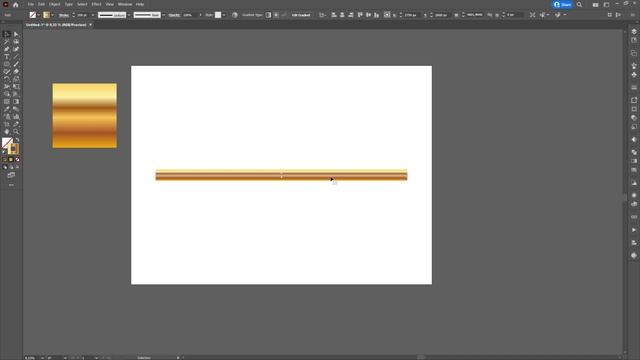Screen dimensions: 640x360
Task: Select the Lasso tool
Action: (16, 41)
